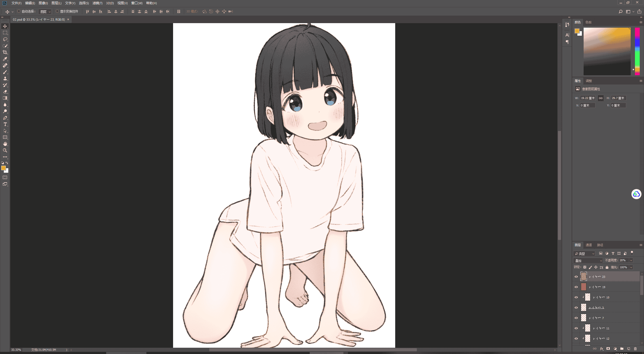
Task: Select layer レイヤー 19 row
Action: click(606, 287)
